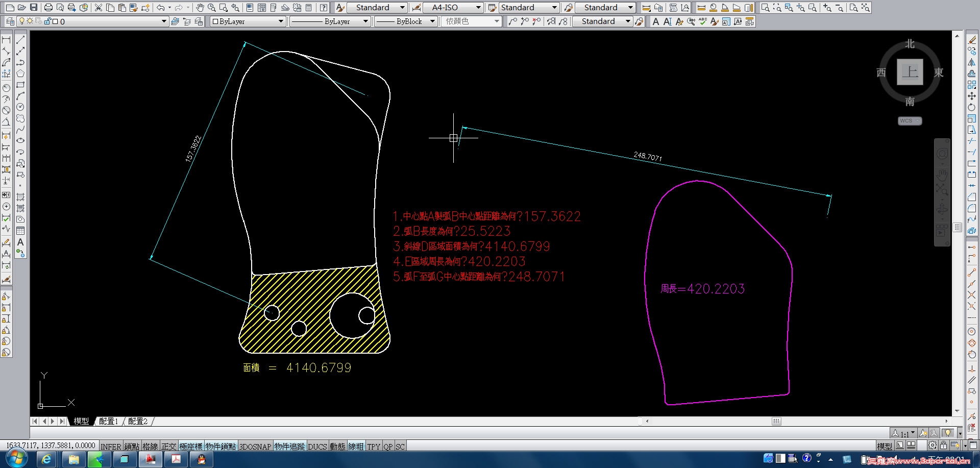Viewport: 980px width, 468px height.
Task: Save the current drawing
Action: (x=34, y=7)
